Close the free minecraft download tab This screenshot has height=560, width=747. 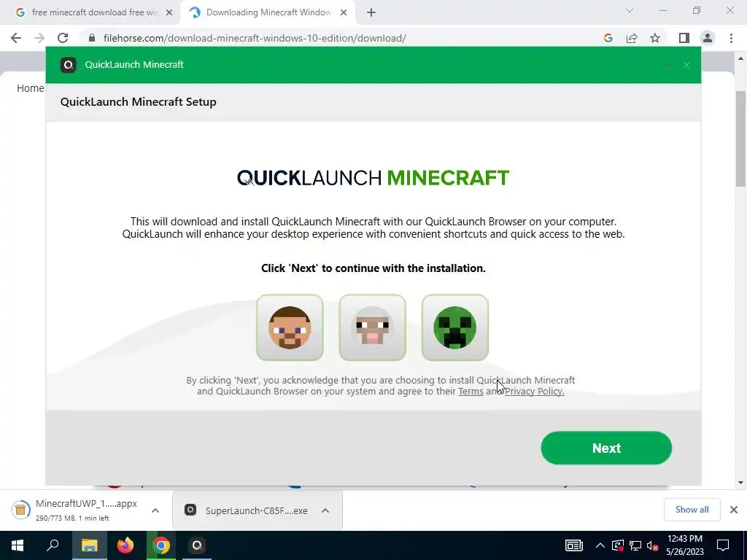tap(169, 13)
